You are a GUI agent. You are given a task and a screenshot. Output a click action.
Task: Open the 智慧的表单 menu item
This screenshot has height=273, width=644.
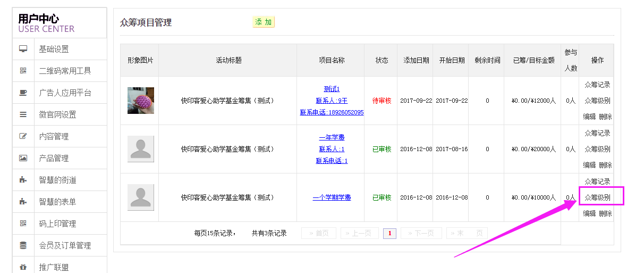pyautogui.click(x=57, y=202)
